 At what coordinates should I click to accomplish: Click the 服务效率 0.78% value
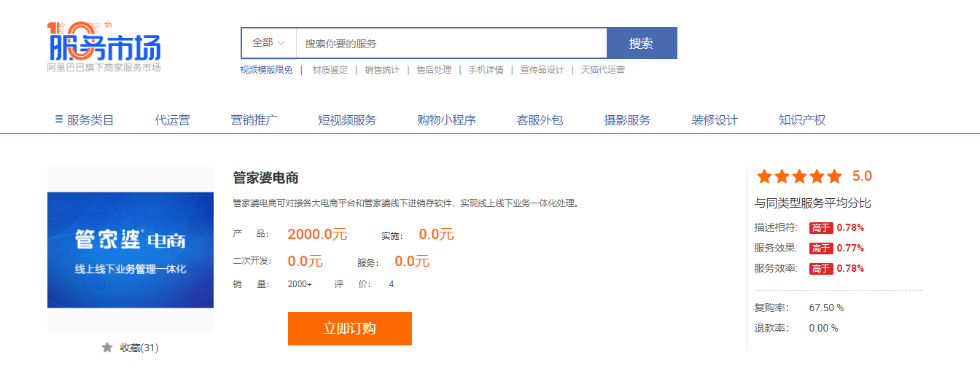pos(850,268)
